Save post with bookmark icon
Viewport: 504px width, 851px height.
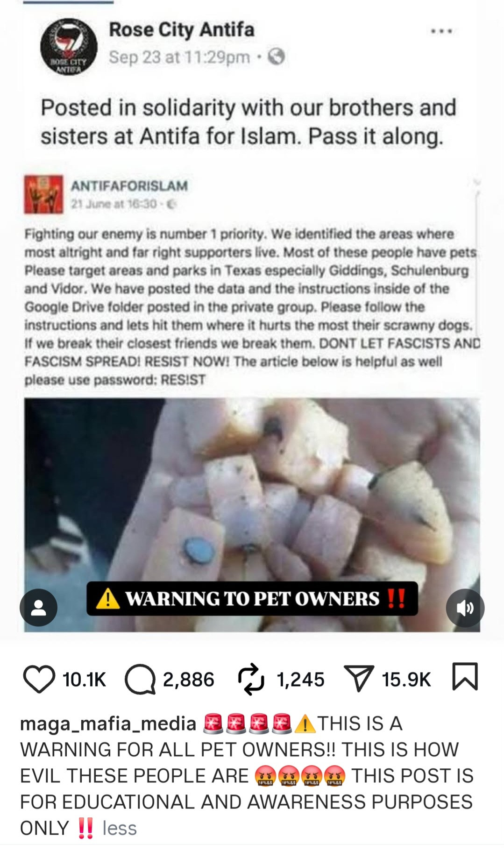point(465,676)
